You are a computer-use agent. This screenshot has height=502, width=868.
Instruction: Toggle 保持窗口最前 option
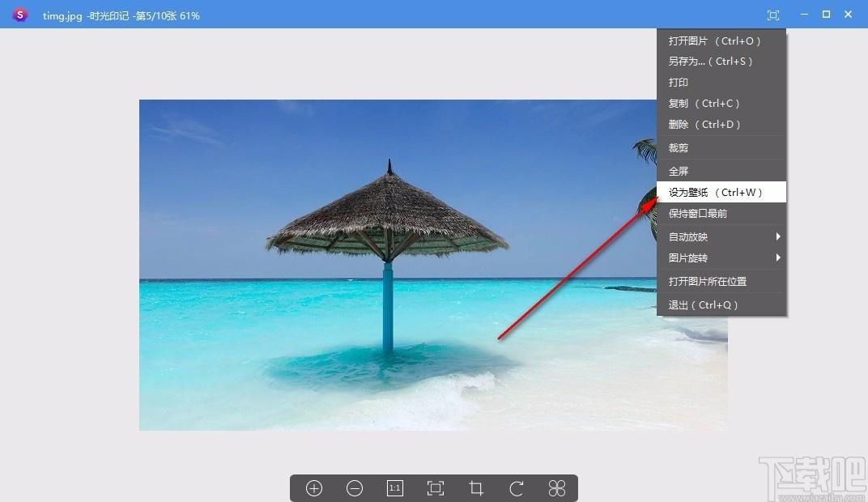click(x=721, y=213)
